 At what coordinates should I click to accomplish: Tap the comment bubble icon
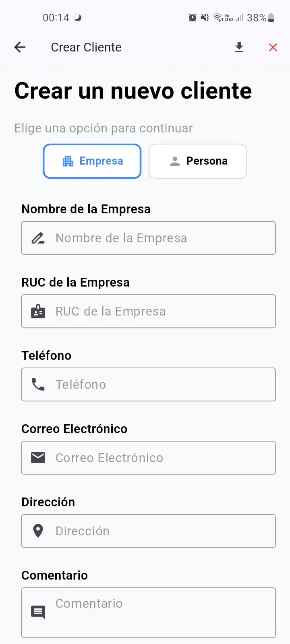pos(38,612)
